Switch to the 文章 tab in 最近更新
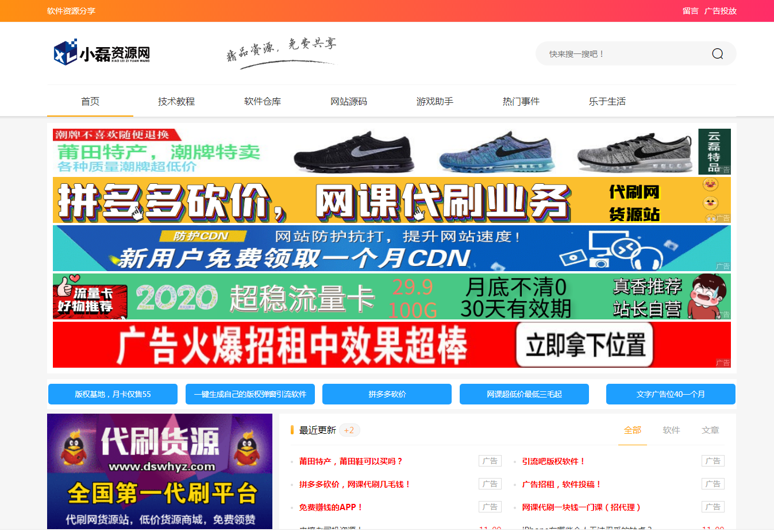The height and width of the screenshot is (532, 774). [x=710, y=430]
